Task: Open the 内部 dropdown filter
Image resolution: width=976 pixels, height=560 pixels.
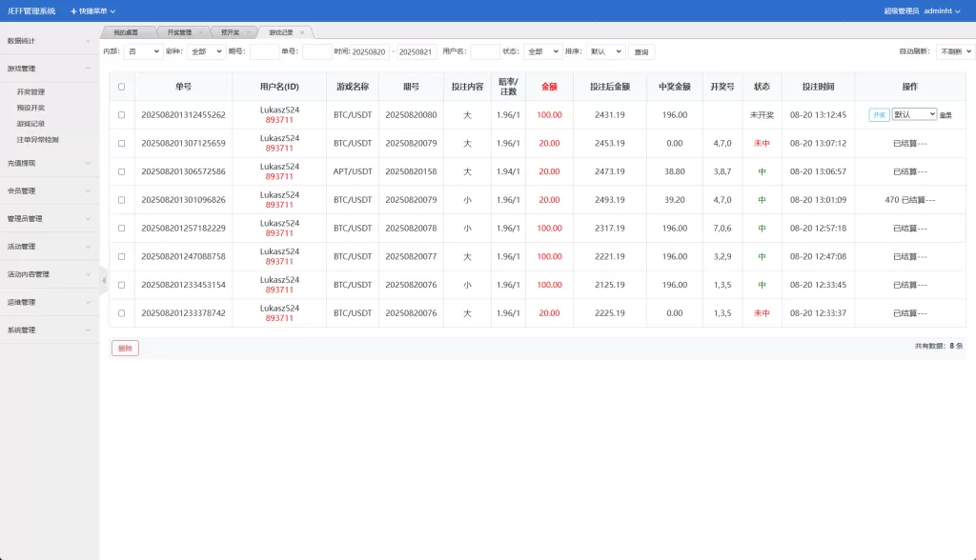Action: [143, 51]
